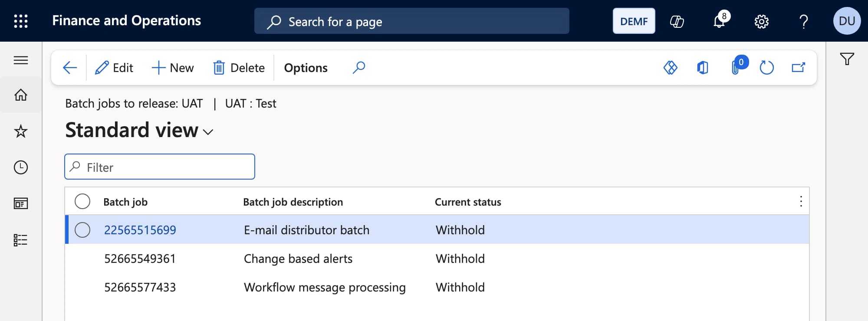This screenshot has width=868, height=321.
Task: Open the page in a new window
Action: pos(798,68)
